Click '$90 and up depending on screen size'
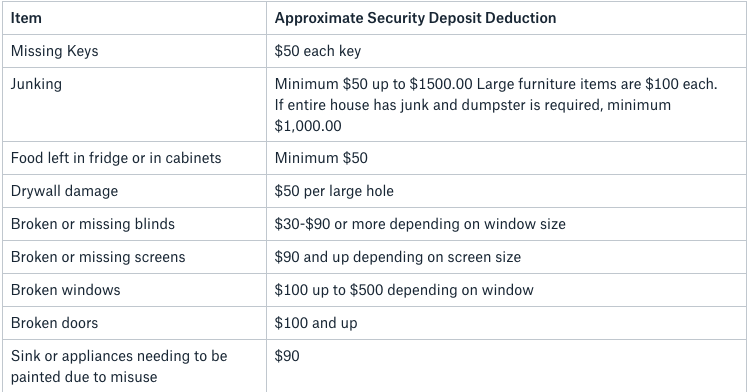Image resolution: width=752 pixels, height=392 pixels. (398, 257)
